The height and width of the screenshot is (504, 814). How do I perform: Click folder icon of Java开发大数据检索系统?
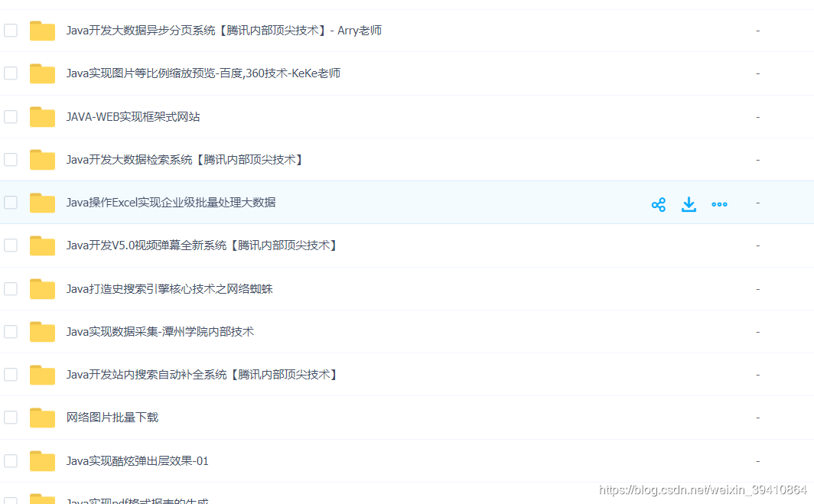click(x=43, y=160)
